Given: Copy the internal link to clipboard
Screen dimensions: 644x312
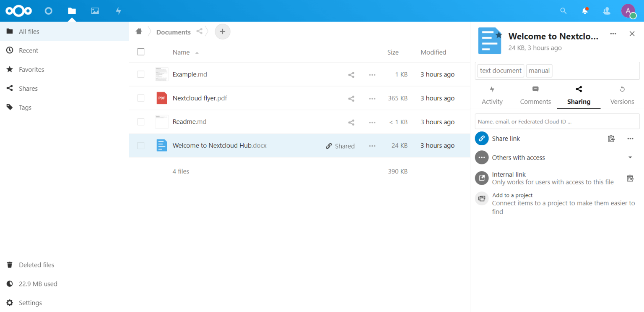Looking at the screenshot, I should tap(630, 178).
